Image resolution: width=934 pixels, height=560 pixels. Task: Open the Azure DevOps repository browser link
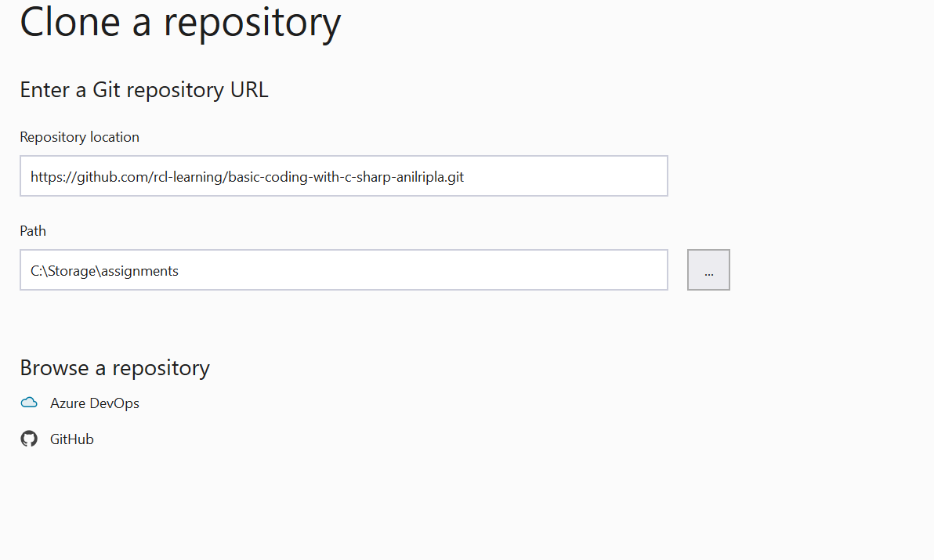point(95,403)
